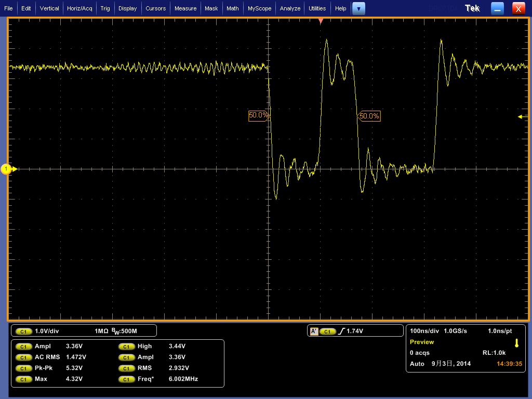
Task: Open the Edit menu
Action: pos(26,8)
